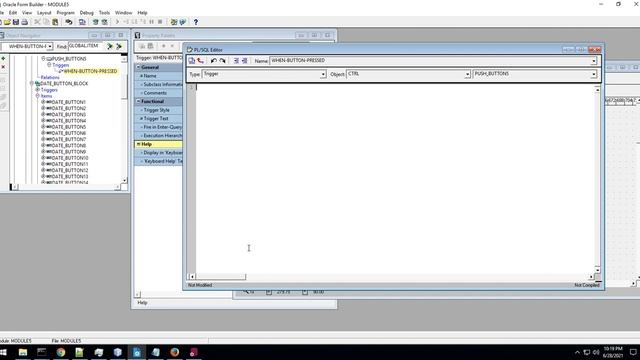Click the green plus Create icon in navigator
Viewport: 640px width, 360px height.
(3, 58)
